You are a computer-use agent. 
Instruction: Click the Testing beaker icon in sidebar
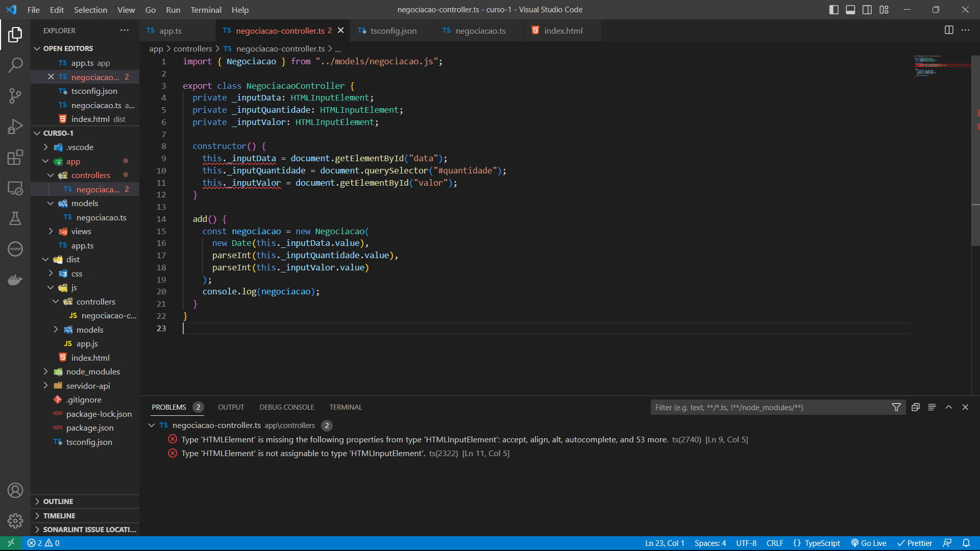click(15, 219)
